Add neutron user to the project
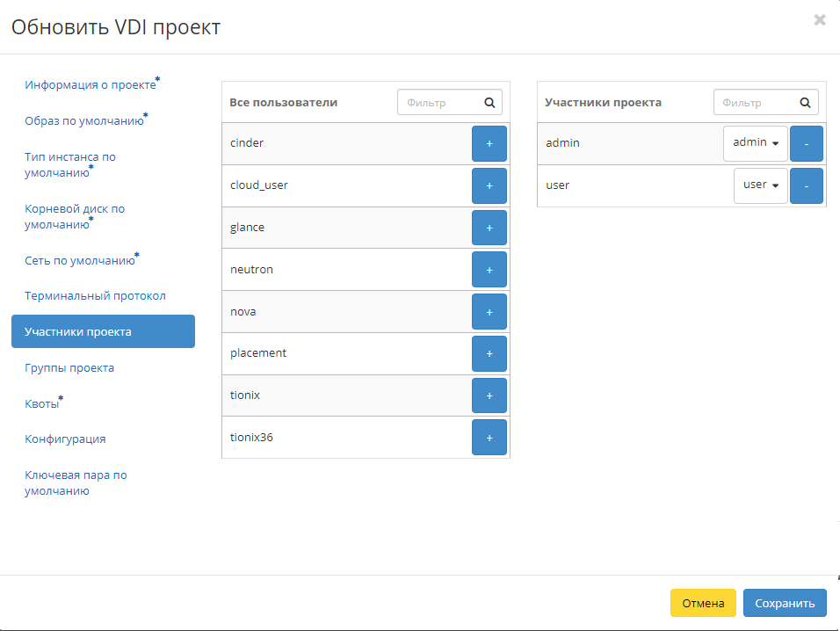This screenshot has height=631, width=840. coord(489,269)
